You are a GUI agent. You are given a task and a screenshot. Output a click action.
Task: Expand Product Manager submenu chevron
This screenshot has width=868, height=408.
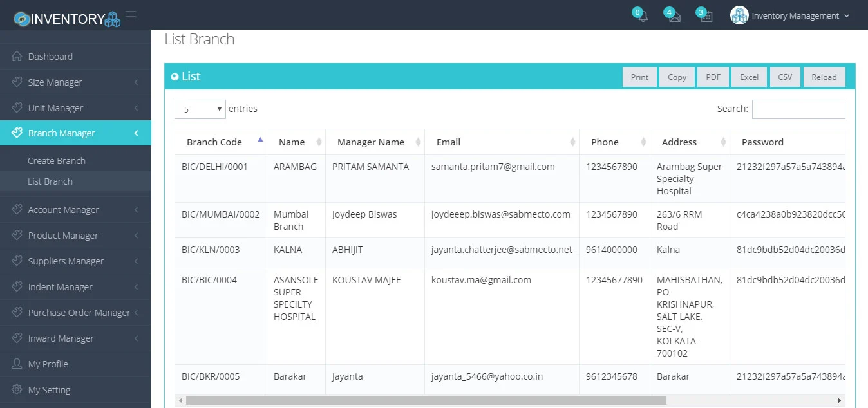pyautogui.click(x=137, y=236)
